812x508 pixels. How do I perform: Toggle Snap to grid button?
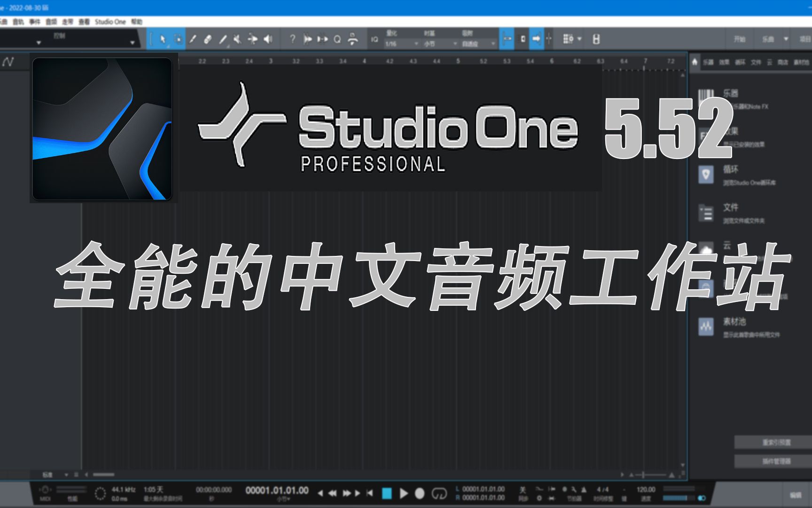coord(507,39)
